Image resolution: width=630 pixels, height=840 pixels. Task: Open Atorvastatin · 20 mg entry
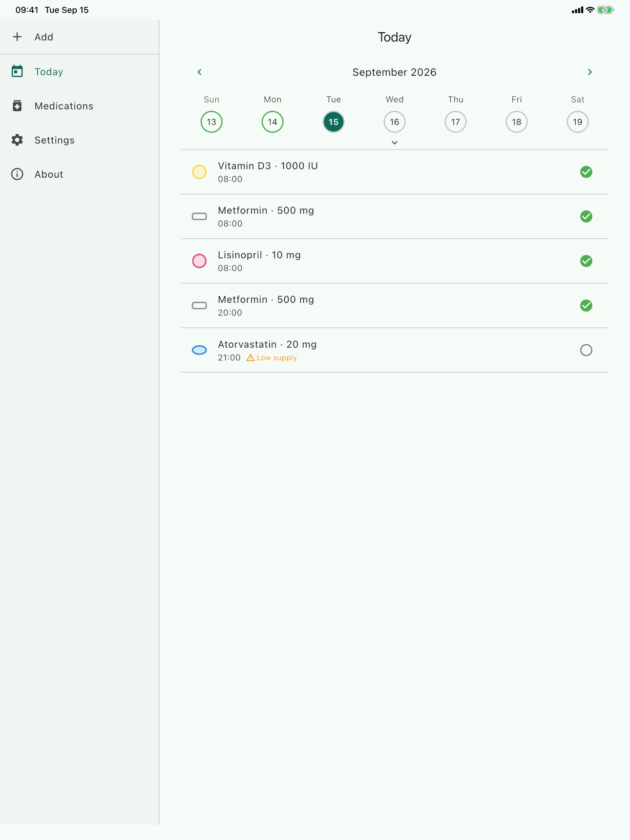click(395, 350)
